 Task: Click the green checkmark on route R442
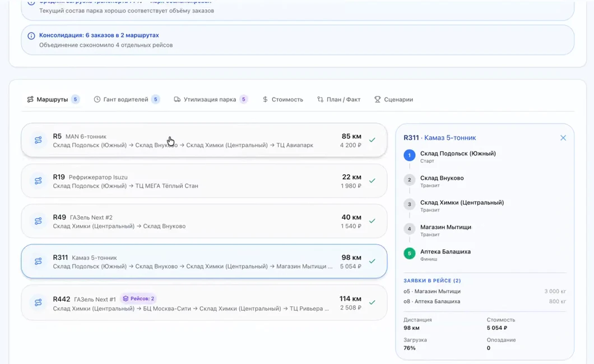click(x=373, y=302)
